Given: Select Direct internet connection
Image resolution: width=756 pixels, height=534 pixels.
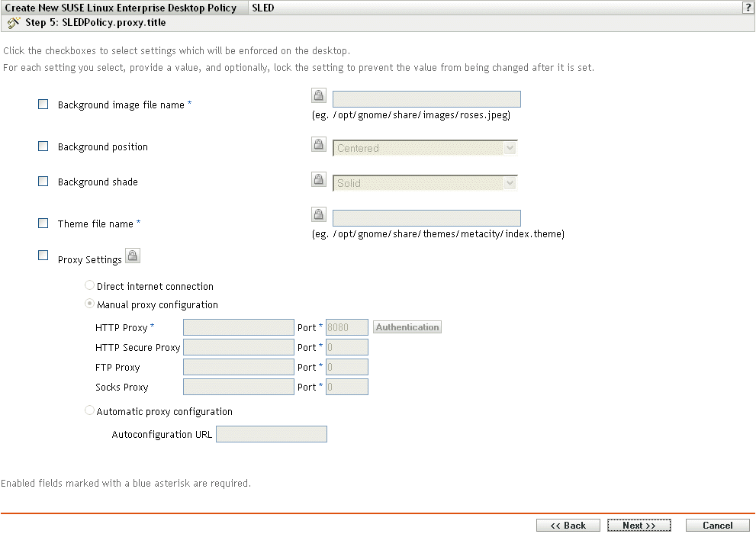Looking at the screenshot, I should [x=89, y=285].
